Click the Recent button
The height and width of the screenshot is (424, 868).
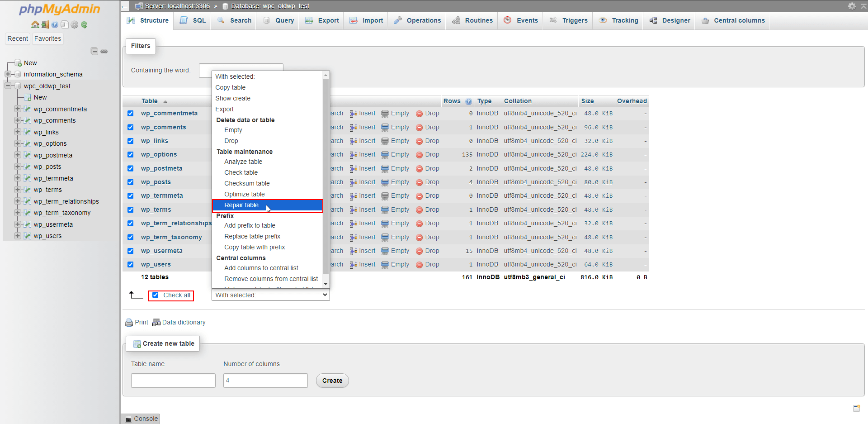[x=18, y=39]
